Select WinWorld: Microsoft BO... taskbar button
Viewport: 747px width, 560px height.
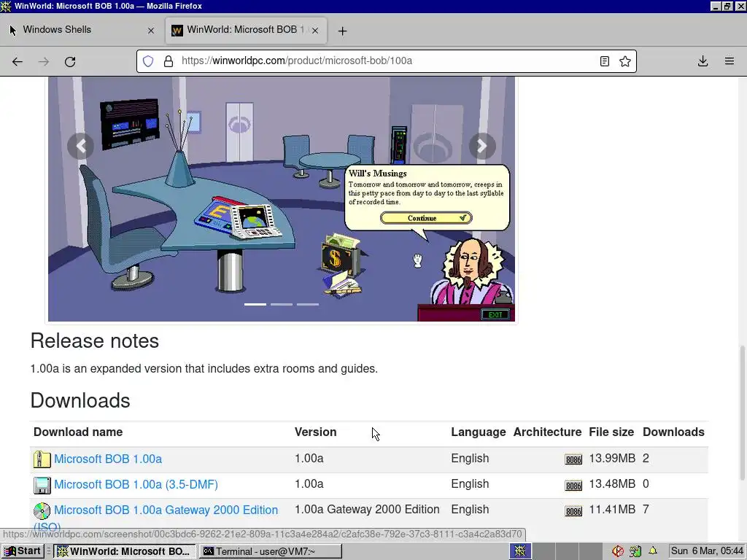pyautogui.click(x=124, y=551)
